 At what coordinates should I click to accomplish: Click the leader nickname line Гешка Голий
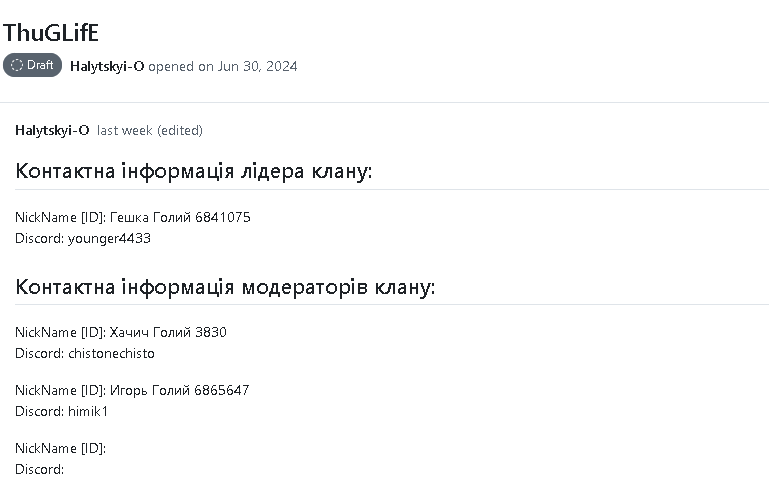(x=133, y=217)
